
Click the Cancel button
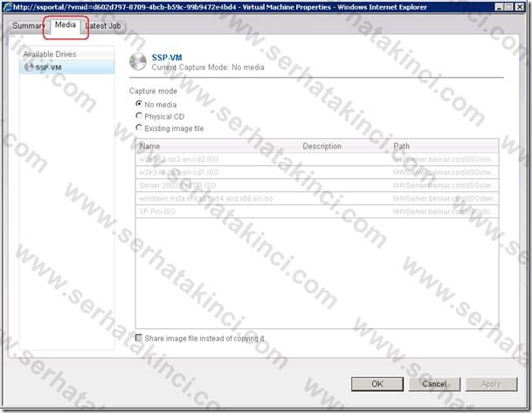pos(434,384)
